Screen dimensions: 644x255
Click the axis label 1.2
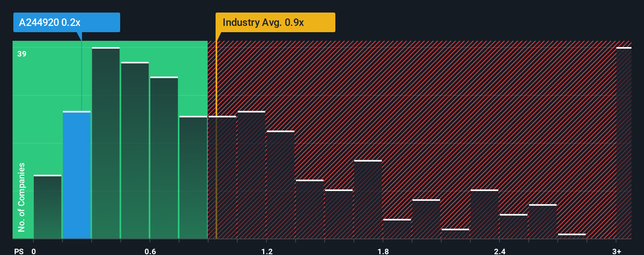click(x=267, y=251)
